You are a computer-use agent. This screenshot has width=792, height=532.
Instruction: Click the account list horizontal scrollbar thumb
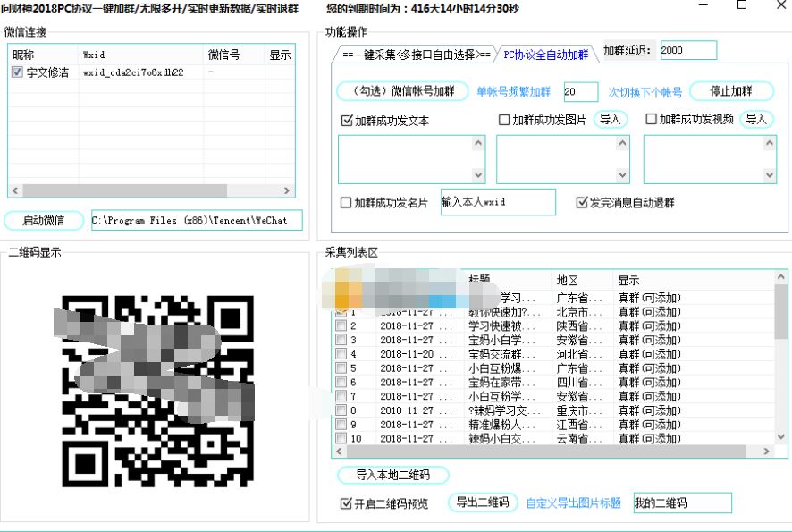(x=125, y=190)
